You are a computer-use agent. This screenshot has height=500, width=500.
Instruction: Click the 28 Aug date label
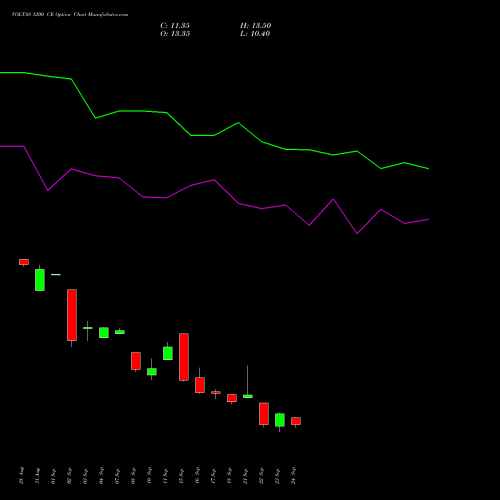click(22, 476)
